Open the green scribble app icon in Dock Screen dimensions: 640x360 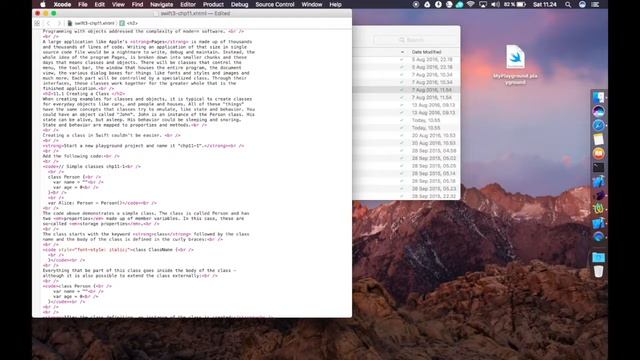click(598, 209)
